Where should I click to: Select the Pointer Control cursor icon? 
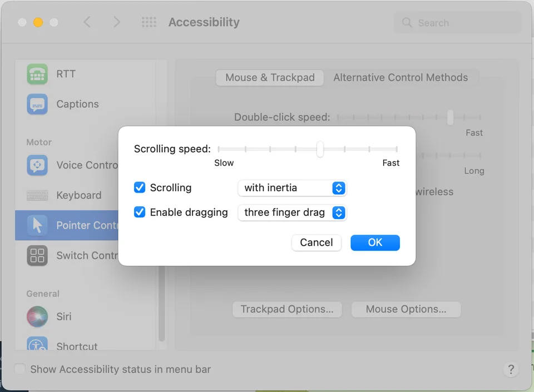pos(37,225)
